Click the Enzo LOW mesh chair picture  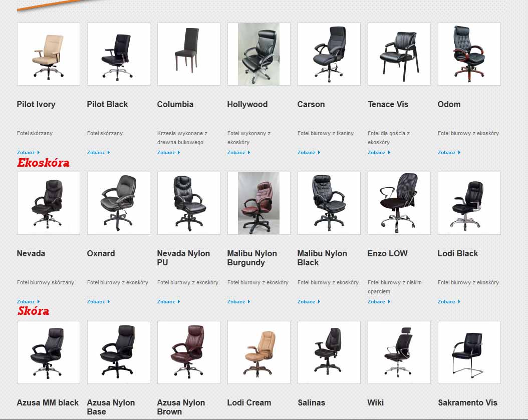click(x=399, y=203)
